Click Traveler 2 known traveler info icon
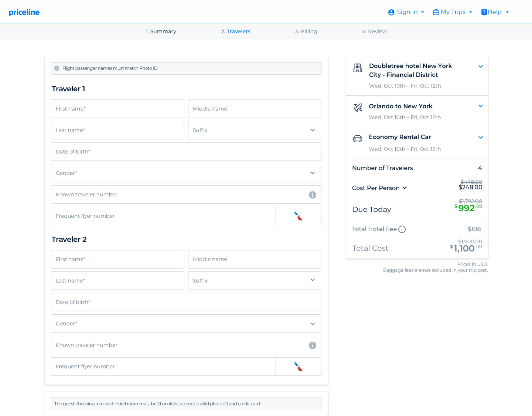This screenshot has width=532, height=416. coord(312,345)
